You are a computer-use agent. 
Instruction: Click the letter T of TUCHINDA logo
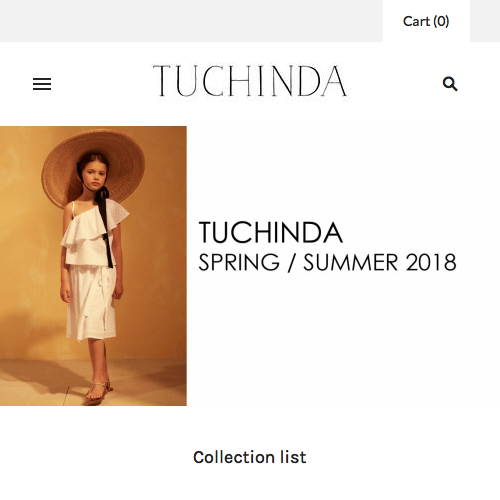pyautogui.click(x=163, y=81)
